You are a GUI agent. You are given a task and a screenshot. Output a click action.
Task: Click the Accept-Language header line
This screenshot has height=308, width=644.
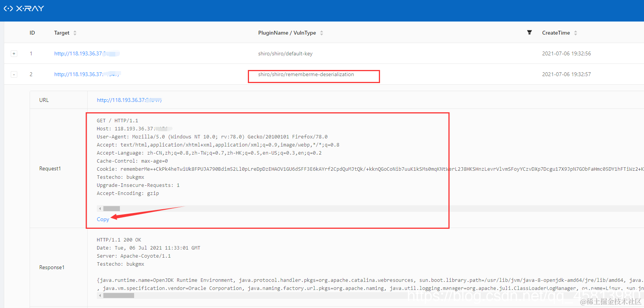(209, 153)
